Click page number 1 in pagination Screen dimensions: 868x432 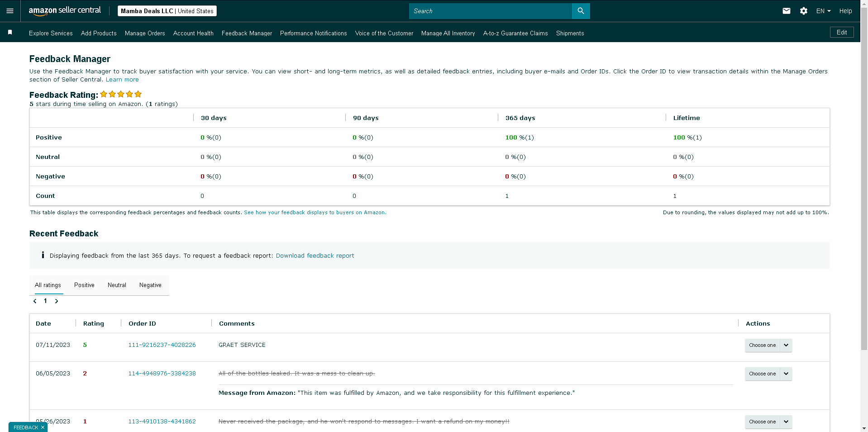tap(45, 301)
